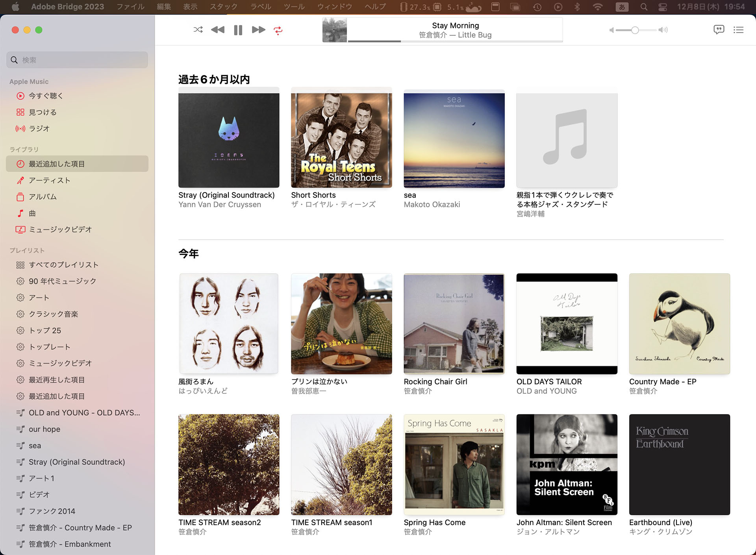This screenshot has width=756, height=555.
Task: Open the ラジオ radio section
Action: [x=39, y=128]
